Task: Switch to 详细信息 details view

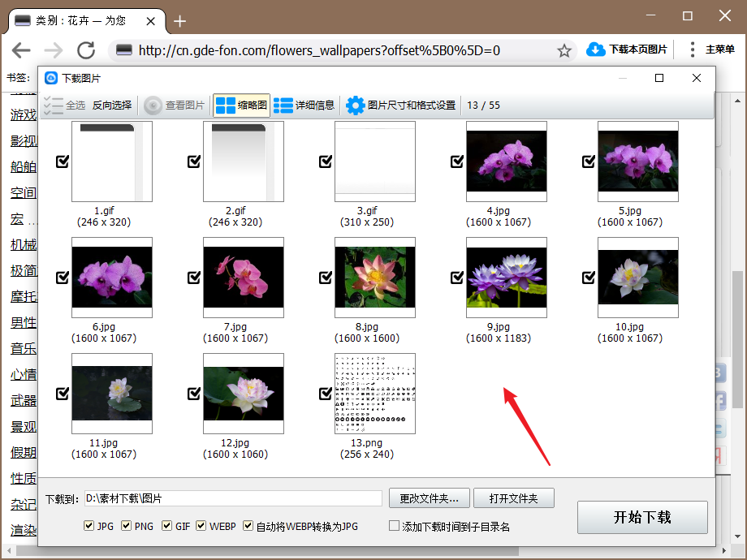Action: [x=304, y=106]
